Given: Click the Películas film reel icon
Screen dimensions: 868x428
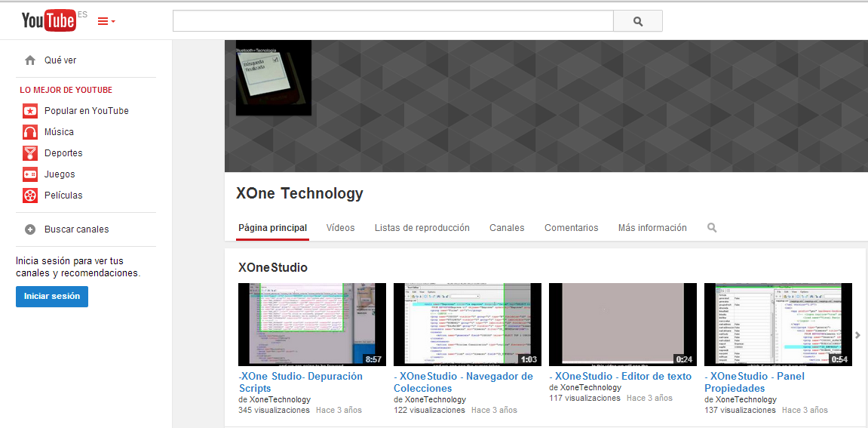Looking at the screenshot, I should 30,196.
